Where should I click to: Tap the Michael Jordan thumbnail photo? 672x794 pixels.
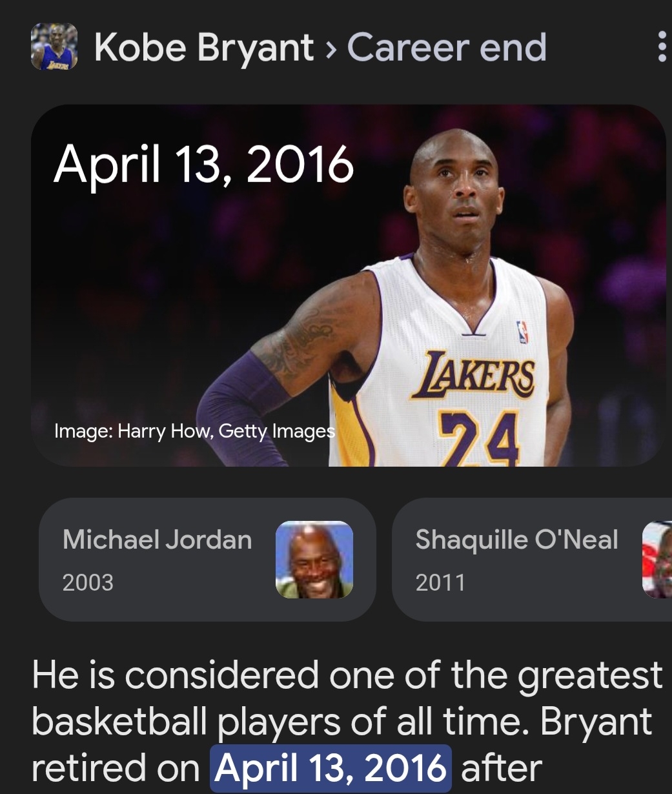(x=314, y=560)
